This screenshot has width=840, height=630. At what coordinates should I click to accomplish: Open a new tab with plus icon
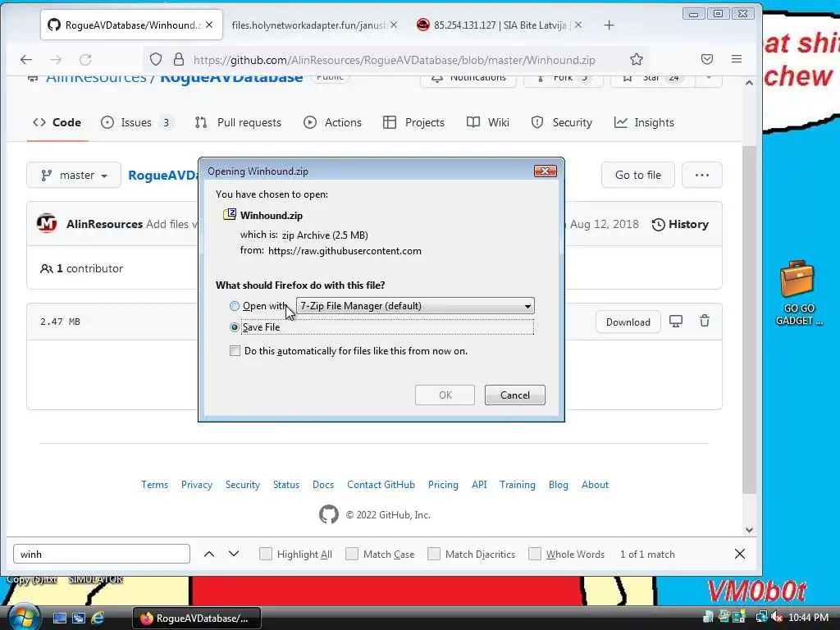pyautogui.click(x=609, y=25)
